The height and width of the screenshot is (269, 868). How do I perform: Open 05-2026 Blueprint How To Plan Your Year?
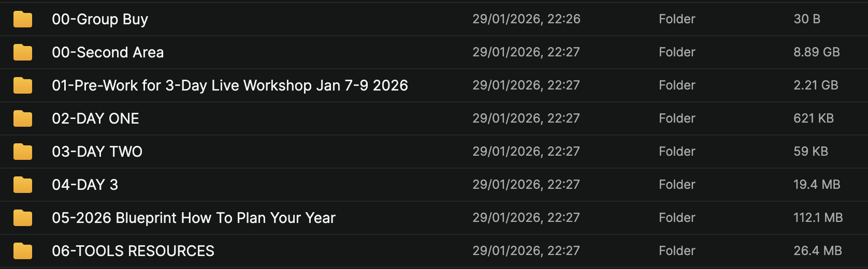(x=194, y=218)
